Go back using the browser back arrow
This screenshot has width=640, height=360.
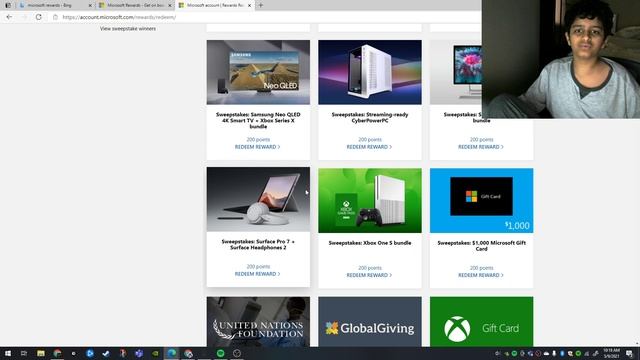coord(9,17)
